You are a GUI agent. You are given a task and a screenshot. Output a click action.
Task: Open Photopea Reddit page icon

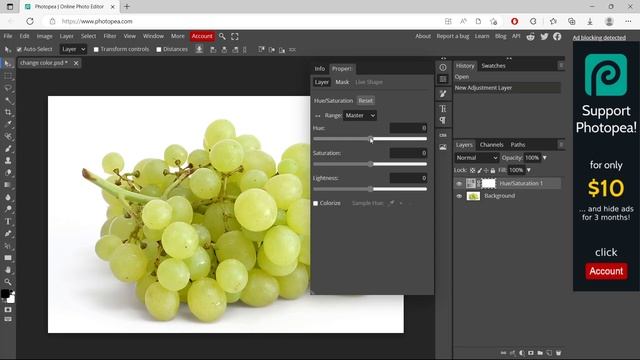(530, 36)
